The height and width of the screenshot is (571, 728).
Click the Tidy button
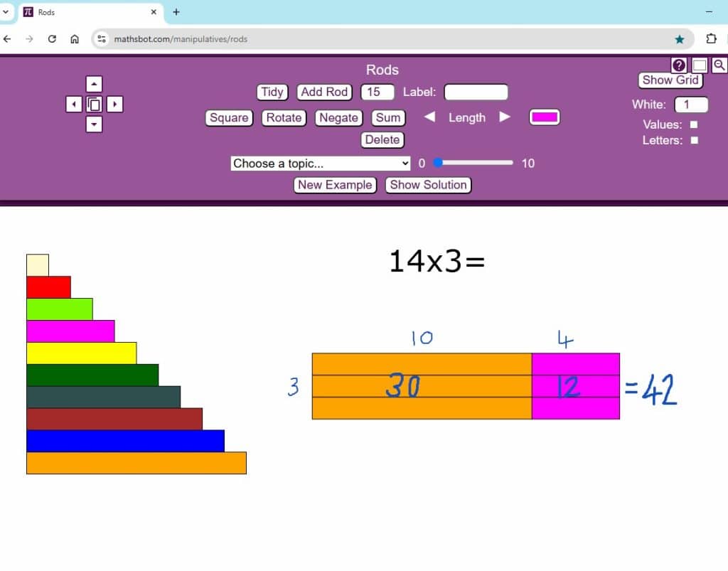pyautogui.click(x=272, y=92)
